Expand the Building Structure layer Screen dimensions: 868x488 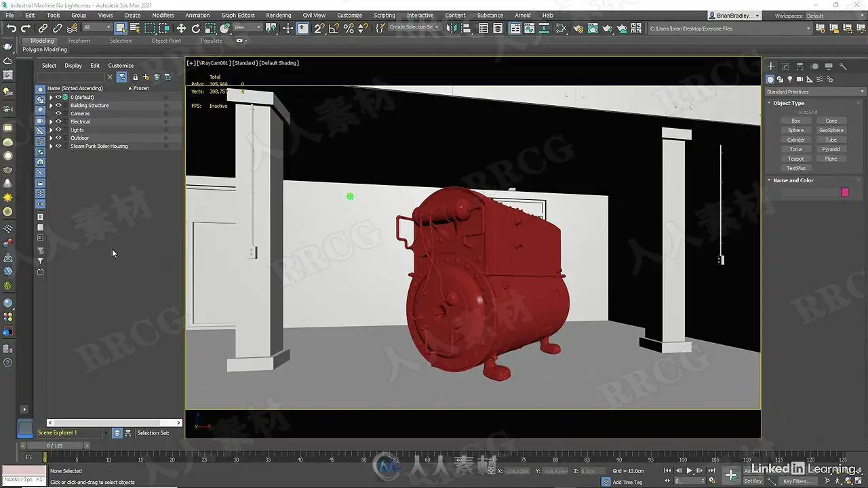50,105
